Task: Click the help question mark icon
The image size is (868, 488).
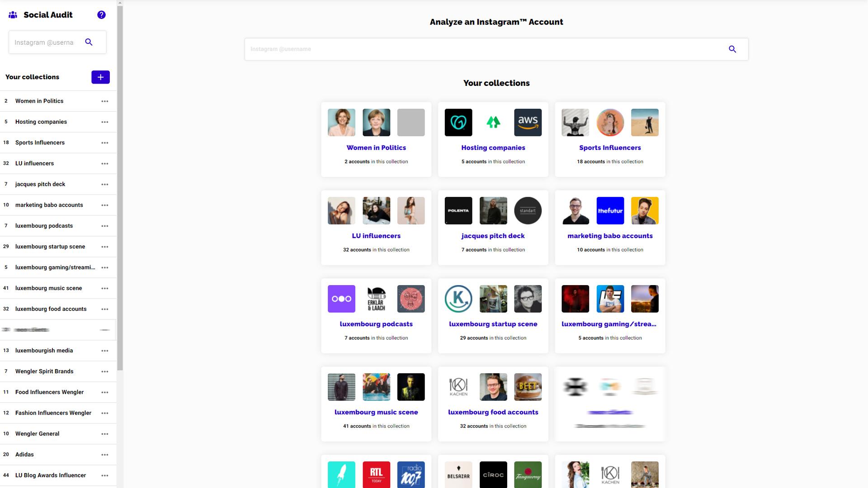Action: (101, 14)
